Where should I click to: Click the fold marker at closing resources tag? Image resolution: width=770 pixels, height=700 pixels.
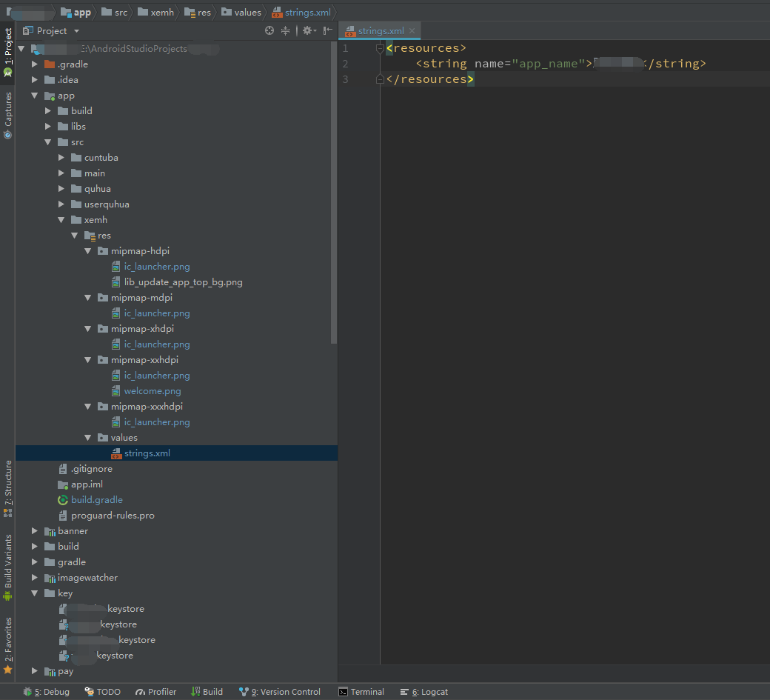pos(380,79)
